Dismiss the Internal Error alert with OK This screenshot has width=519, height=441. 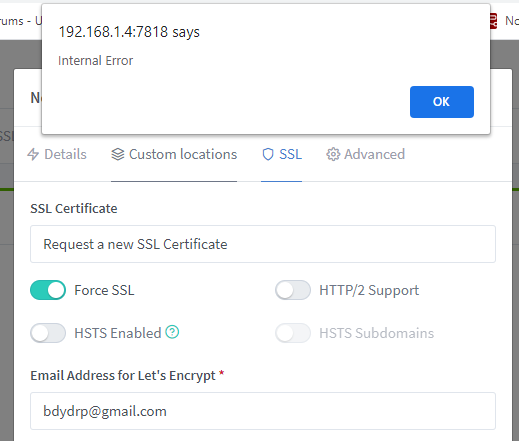click(x=442, y=102)
